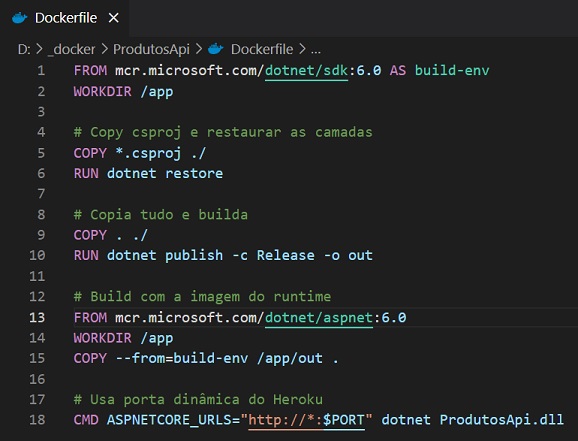Click line number 1 in gutter
Viewport: 578px width, 441px height.
click(x=41, y=70)
